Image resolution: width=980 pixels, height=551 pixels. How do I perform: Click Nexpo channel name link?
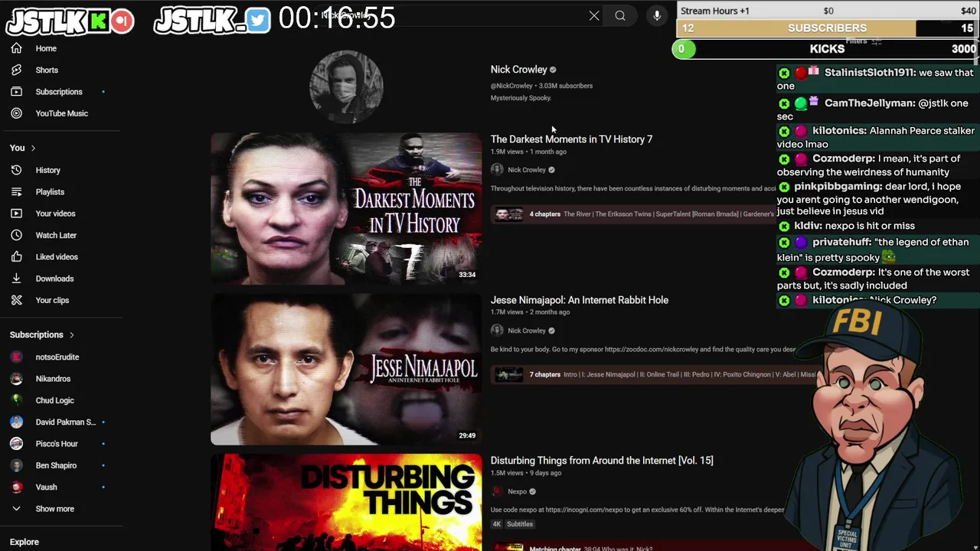click(x=517, y=491)
